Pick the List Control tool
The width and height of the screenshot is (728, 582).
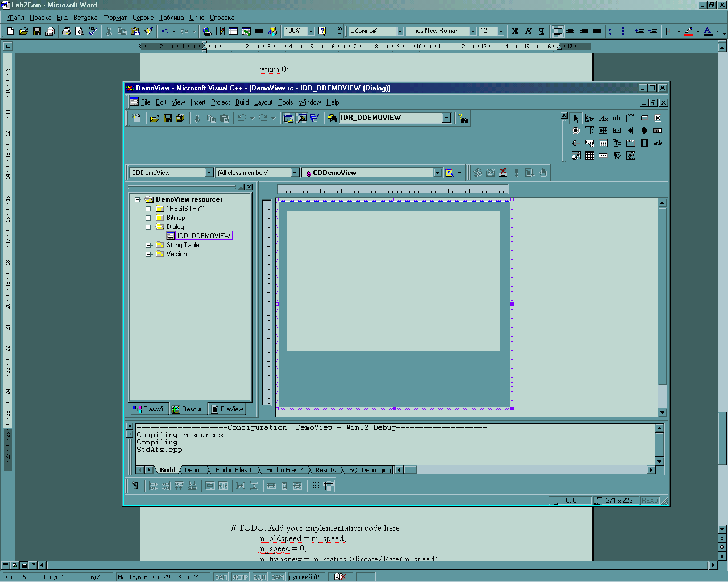click(x=603, y=143)
